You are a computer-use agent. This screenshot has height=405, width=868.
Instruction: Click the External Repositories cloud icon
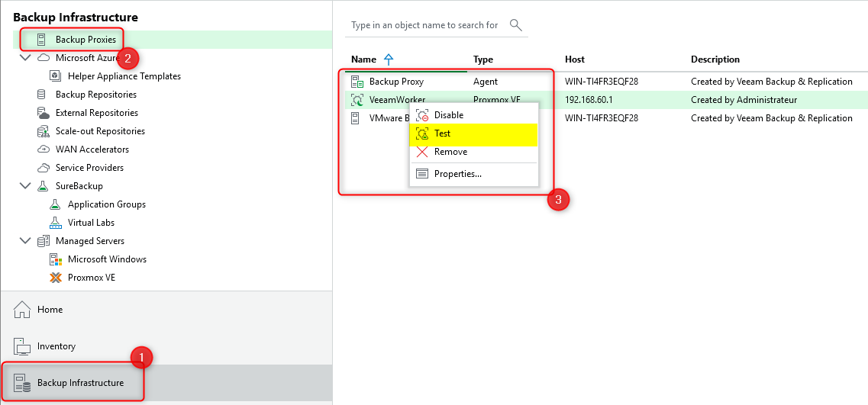click(44, 113)
